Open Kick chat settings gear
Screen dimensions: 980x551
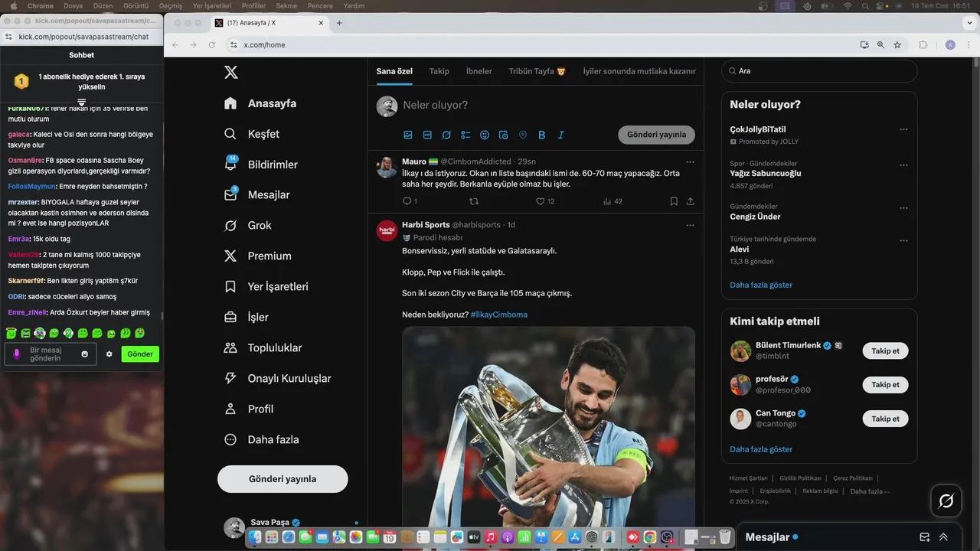click(109, 354)
